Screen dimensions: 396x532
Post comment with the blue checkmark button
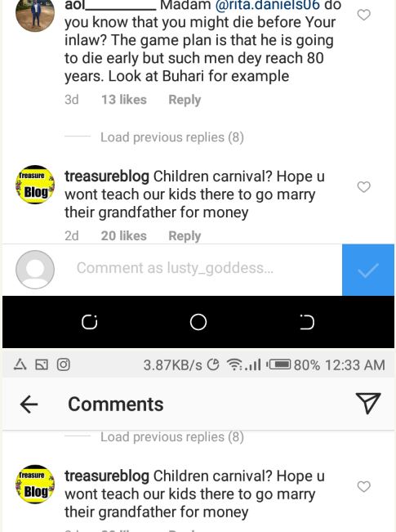368,270
